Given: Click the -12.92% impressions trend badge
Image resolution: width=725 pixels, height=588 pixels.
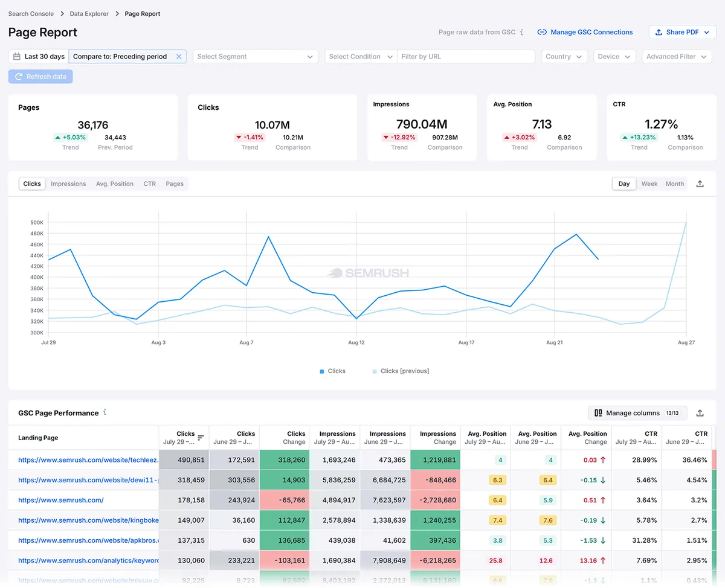Looking at the screenshot, I should [x=399, y=138].
